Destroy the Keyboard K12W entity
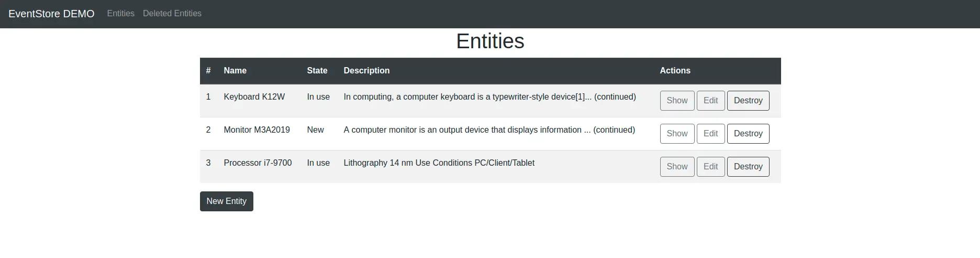 [x=748, y=101]
